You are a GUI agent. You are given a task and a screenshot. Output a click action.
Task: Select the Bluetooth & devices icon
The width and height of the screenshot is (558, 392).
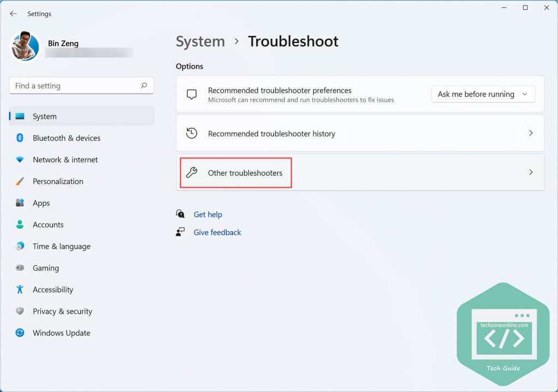click(x=19, y=138)
